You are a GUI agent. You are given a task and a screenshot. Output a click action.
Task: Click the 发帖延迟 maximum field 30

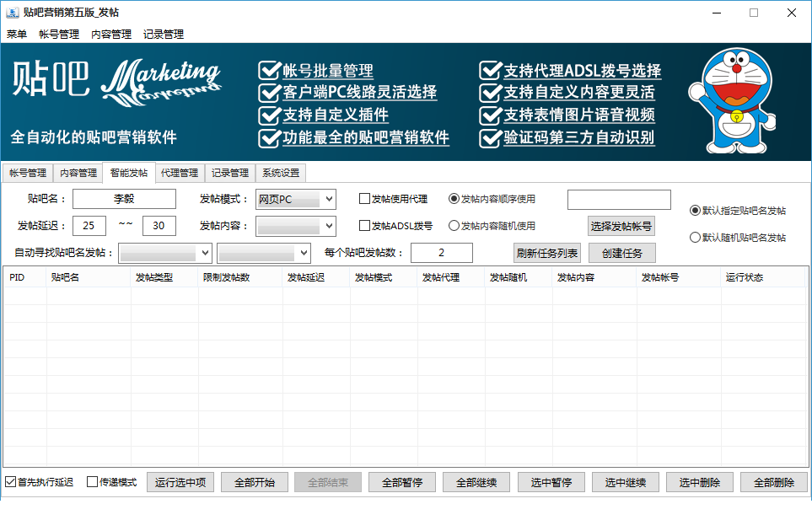pos(159,226)
